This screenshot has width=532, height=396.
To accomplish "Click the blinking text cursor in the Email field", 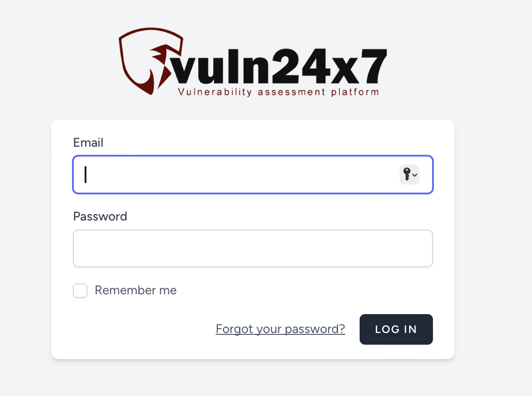I will (86, 175).
